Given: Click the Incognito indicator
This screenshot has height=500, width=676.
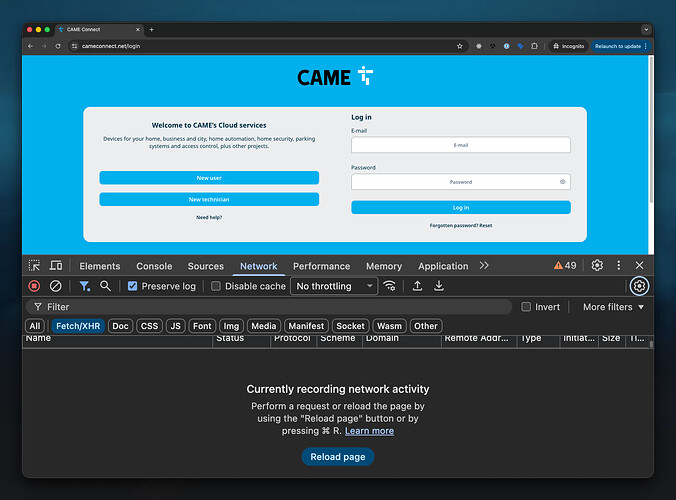Looking at the screenshot, I should (569, 46).
